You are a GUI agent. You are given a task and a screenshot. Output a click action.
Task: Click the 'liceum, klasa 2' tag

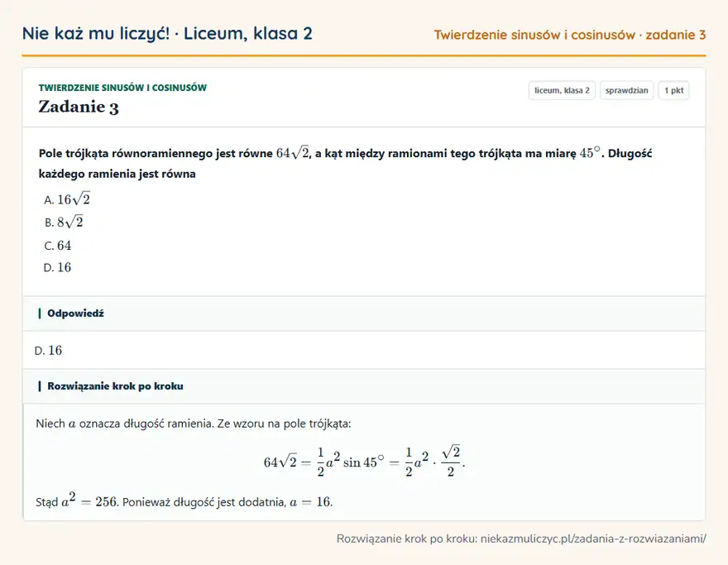562,90
